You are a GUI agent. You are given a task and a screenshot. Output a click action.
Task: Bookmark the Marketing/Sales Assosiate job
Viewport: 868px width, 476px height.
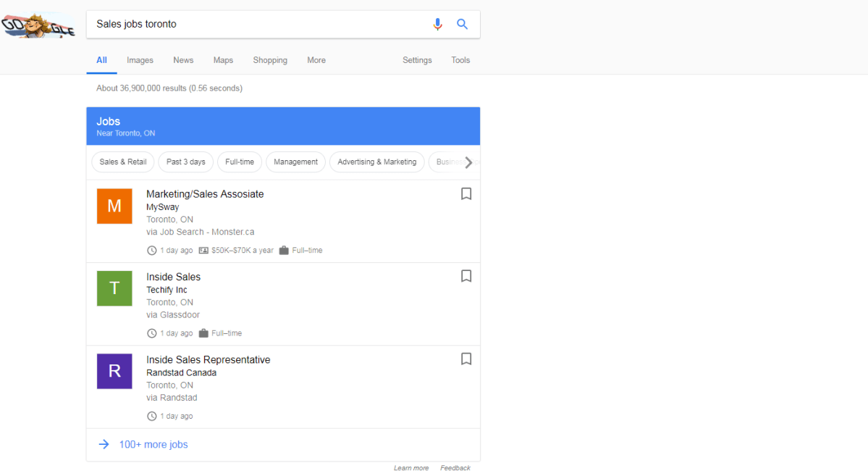466,193
